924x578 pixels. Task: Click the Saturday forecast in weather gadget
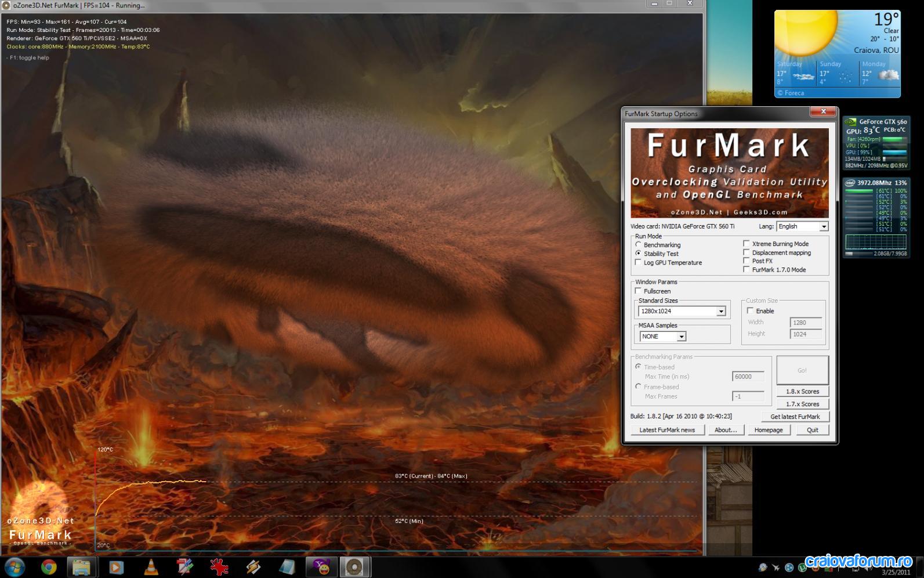click(796, 73)
